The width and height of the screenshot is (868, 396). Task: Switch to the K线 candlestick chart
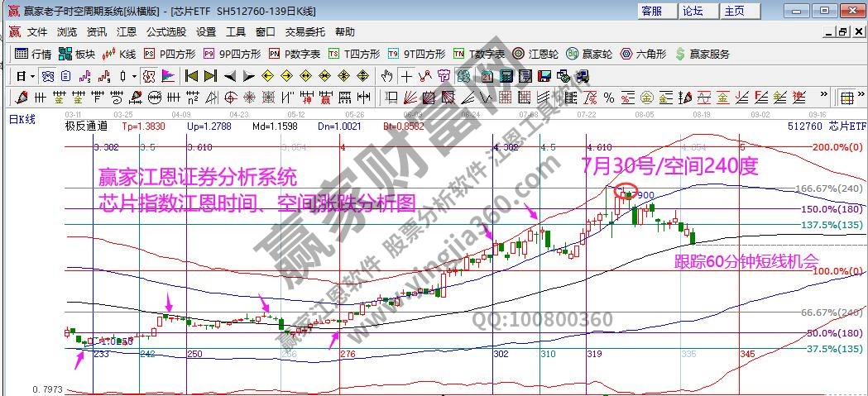pyautogui.click(x=119, y=54)
